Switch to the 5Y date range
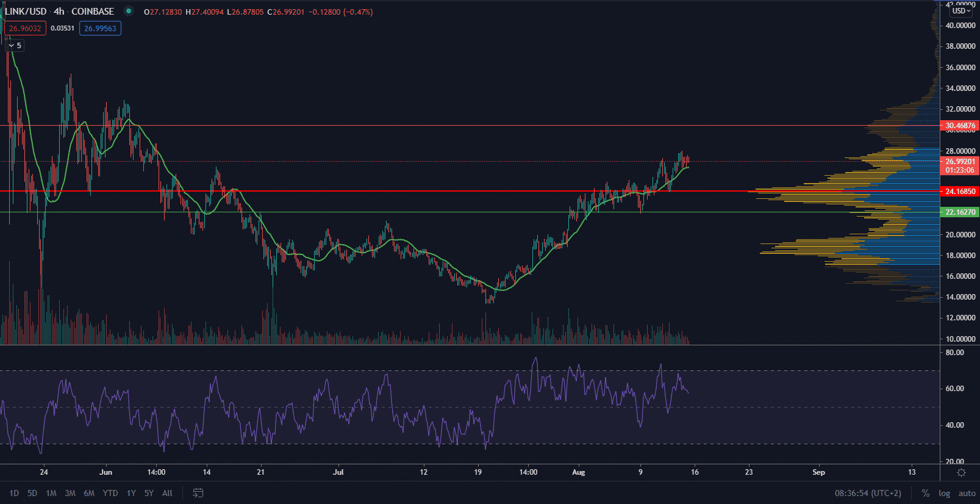The width and height of the screenshot is (980, 504). pyautogui.click(x=149, y=493)
